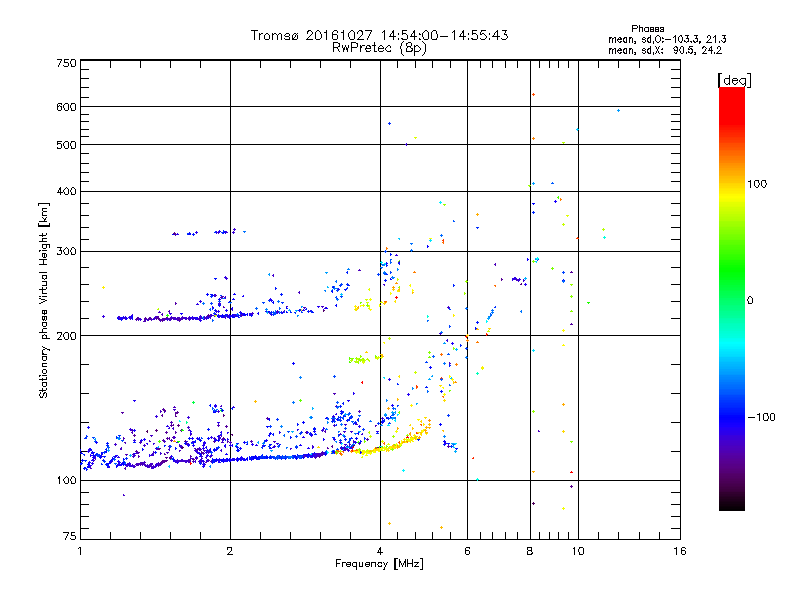Click the 'RwPretec (8p)' subtitle
Viewport: 800px width, 600px height.
pyautogui.click(x=379, y=48)
